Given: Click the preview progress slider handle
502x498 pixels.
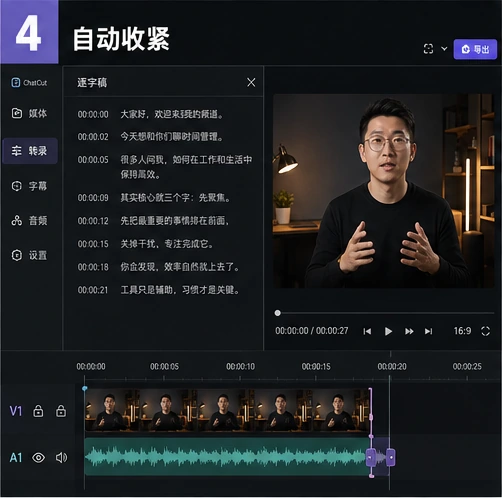Looking at the screenshot, I should coord(277,313).
